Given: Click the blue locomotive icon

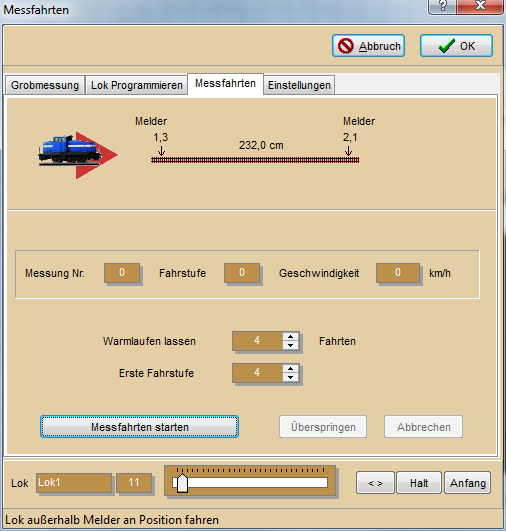Looking at the screenshot, I should (69, 150).
